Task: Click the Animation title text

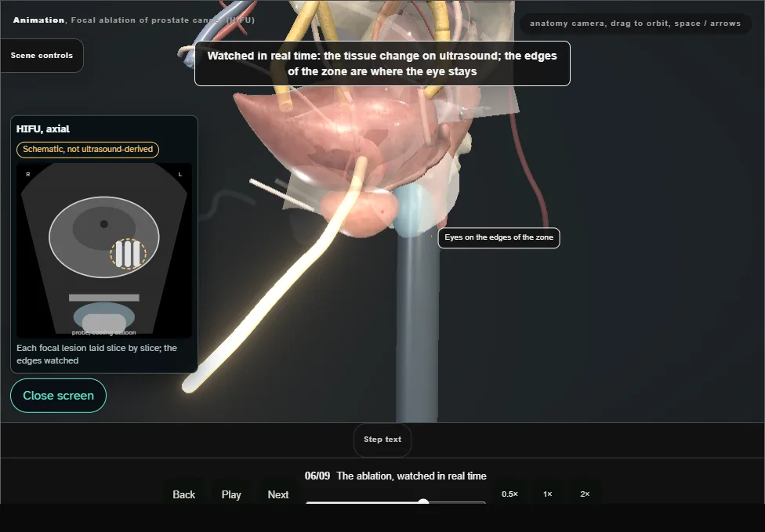Action: [134, 20]
